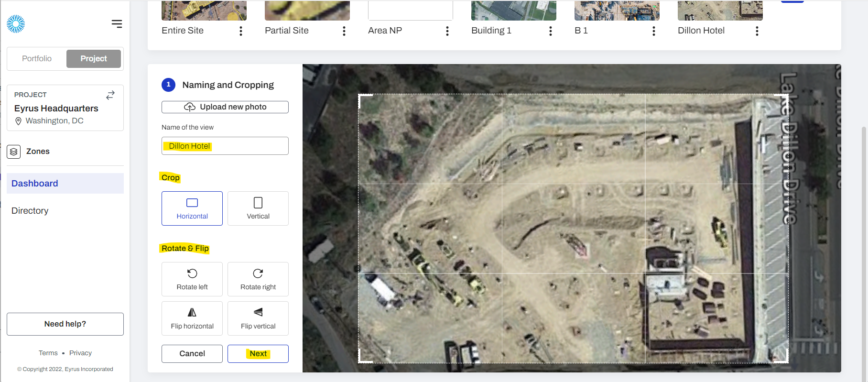Select the Dillon Hotel thumbnail

click(720, 10)
